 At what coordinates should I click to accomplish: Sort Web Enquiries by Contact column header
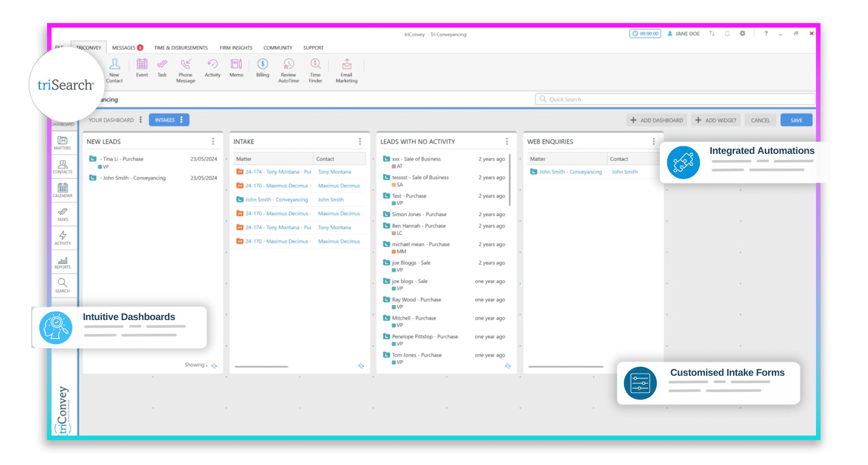(633, 159)
